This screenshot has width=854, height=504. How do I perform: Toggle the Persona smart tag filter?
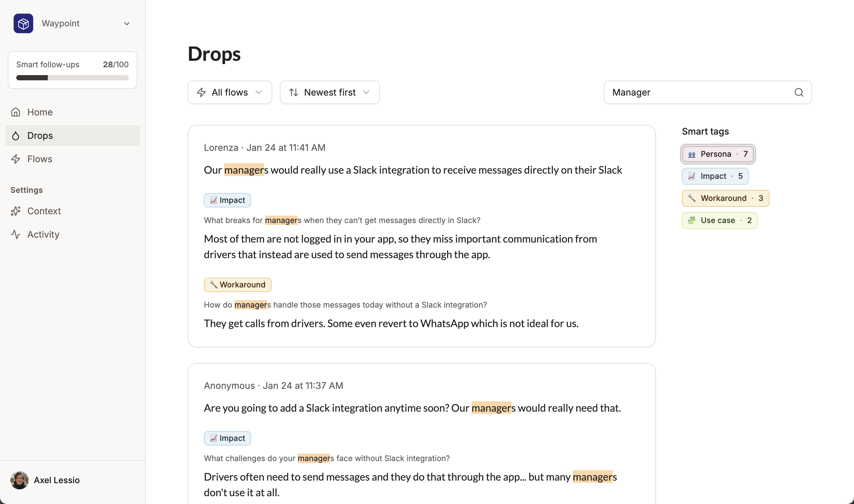point(717,154)
